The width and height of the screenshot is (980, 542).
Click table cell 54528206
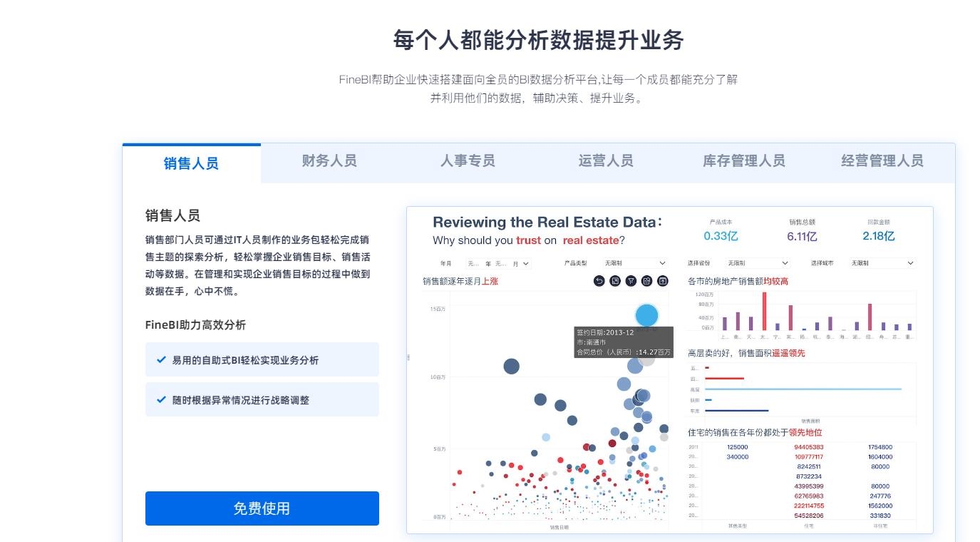pyautogui.click(x=809, y=516)
